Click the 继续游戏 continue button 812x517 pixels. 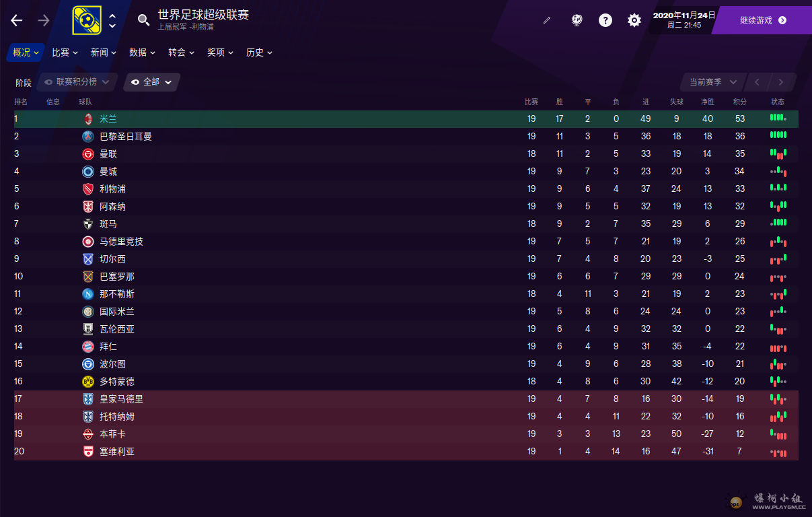[x=763, y=20]
